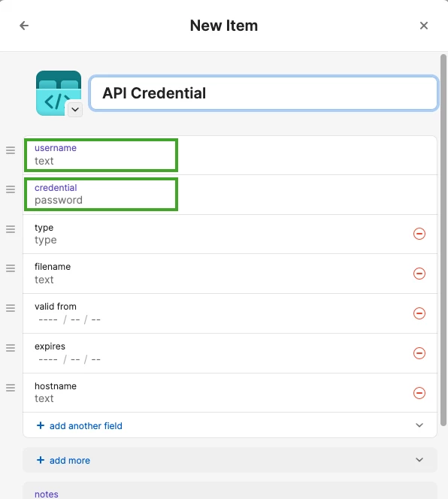Click add another field link

click(80, 426)
